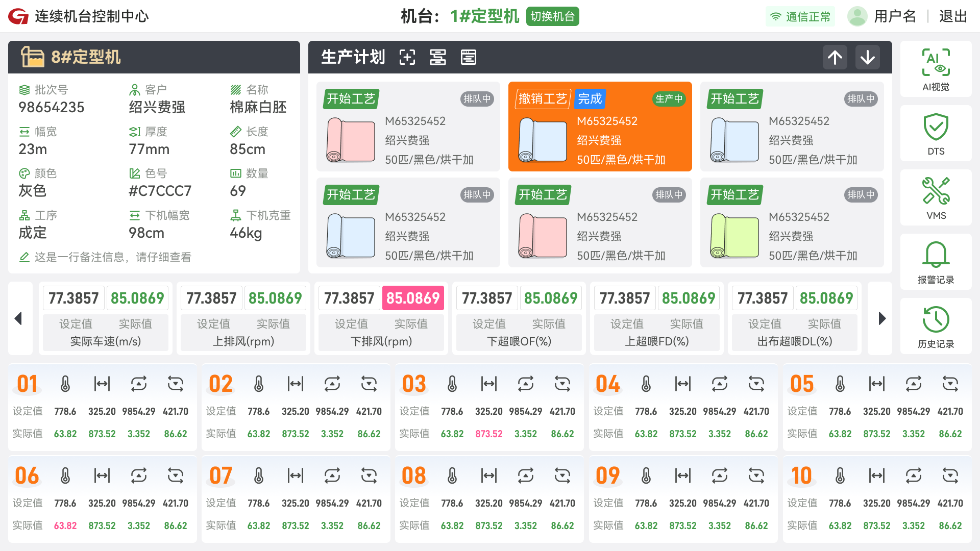
Task: Click the 生产中 status badge
Action: pos(669,98)
